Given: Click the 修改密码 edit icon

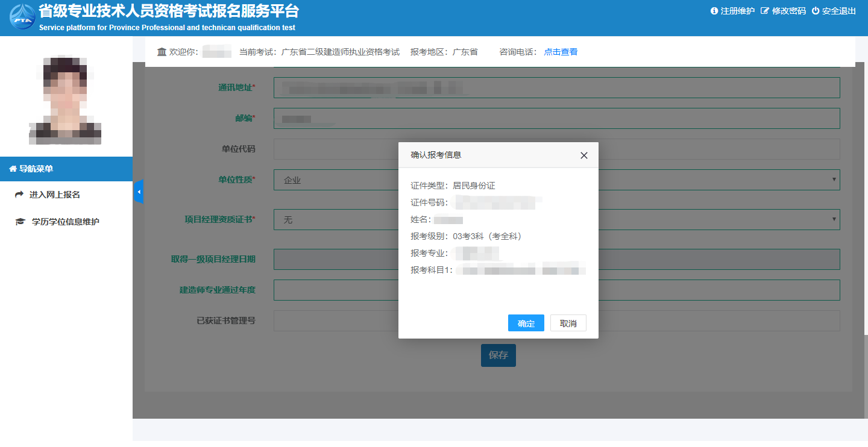Looking at the screenshot, I should click(x=765, y=11).
